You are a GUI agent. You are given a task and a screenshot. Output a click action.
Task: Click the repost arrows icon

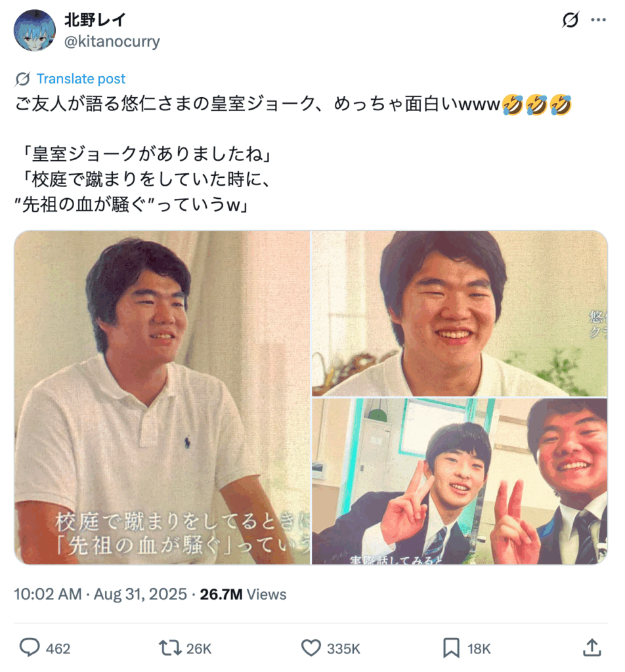click(x=170, y=648)
